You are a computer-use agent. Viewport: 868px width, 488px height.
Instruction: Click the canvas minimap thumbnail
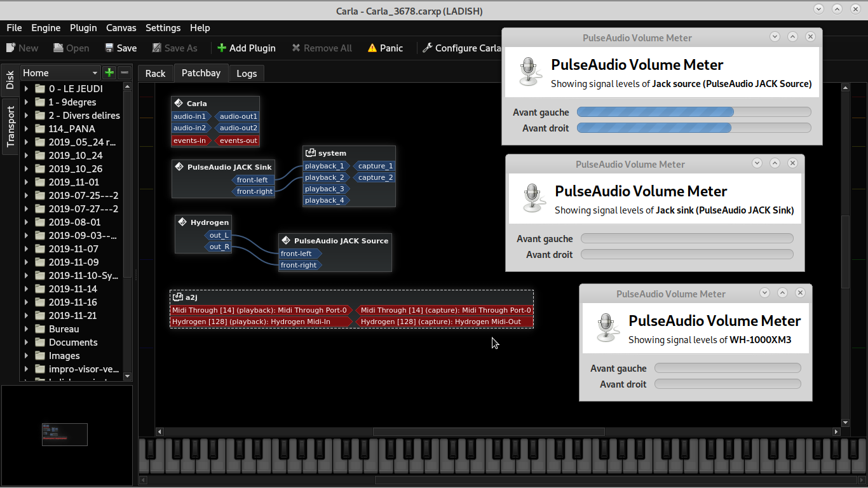click(65, 434)
